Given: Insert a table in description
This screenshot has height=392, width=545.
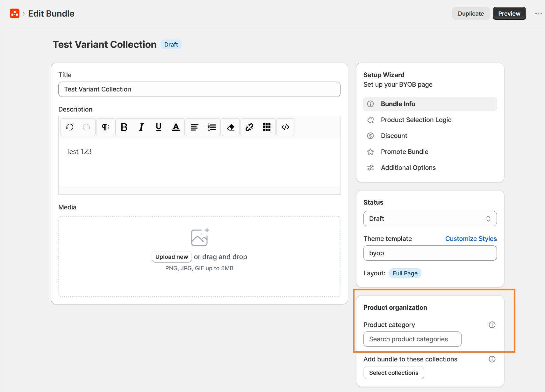Looking at the screenshot, I should pos(267,127).
